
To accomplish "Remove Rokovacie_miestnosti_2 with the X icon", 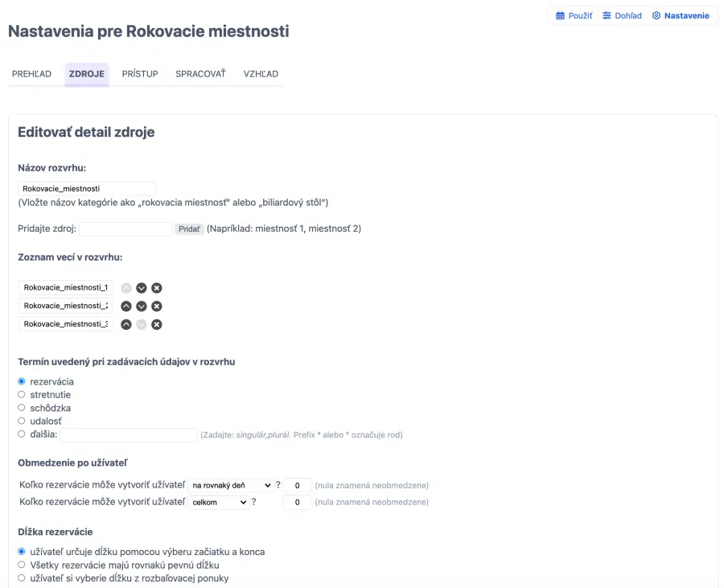I will pyautogui.click(x=157, y=306).
